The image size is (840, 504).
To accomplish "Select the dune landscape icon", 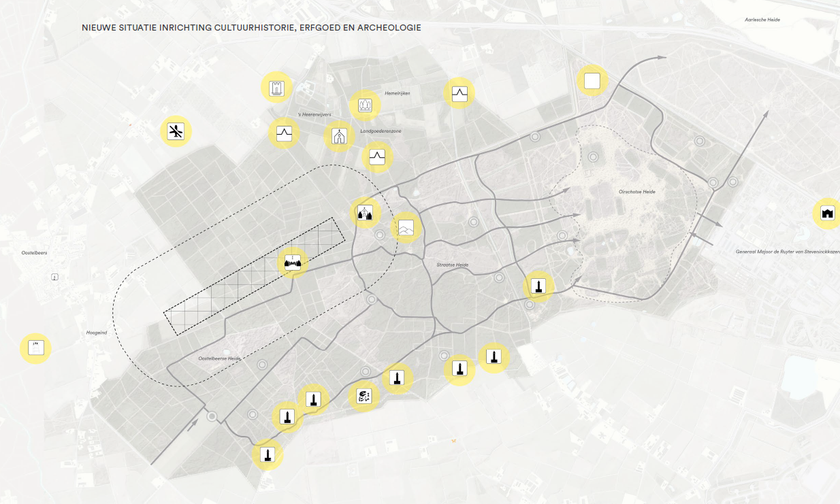I will 406,228.
